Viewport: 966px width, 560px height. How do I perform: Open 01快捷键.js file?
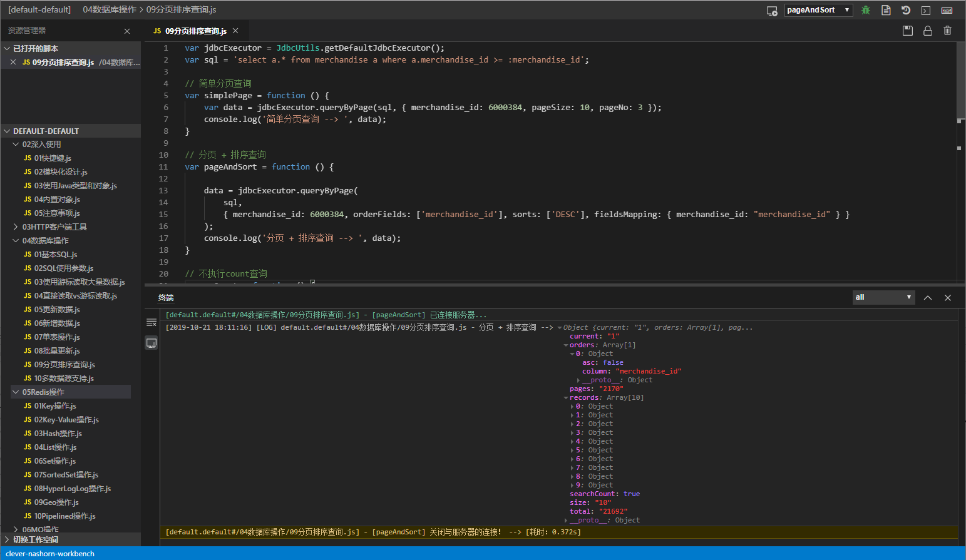pyautogui.click(x=53, y=158)
